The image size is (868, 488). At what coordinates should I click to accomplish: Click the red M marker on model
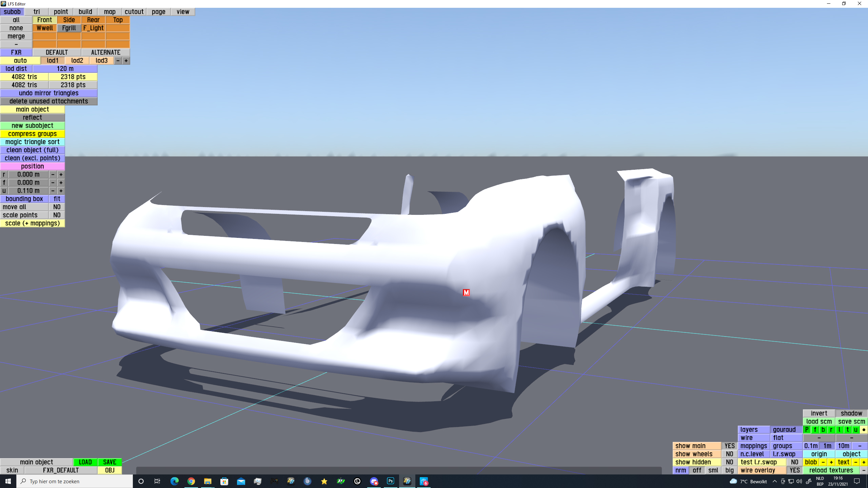pyautogui.click(x=466, y=292)
